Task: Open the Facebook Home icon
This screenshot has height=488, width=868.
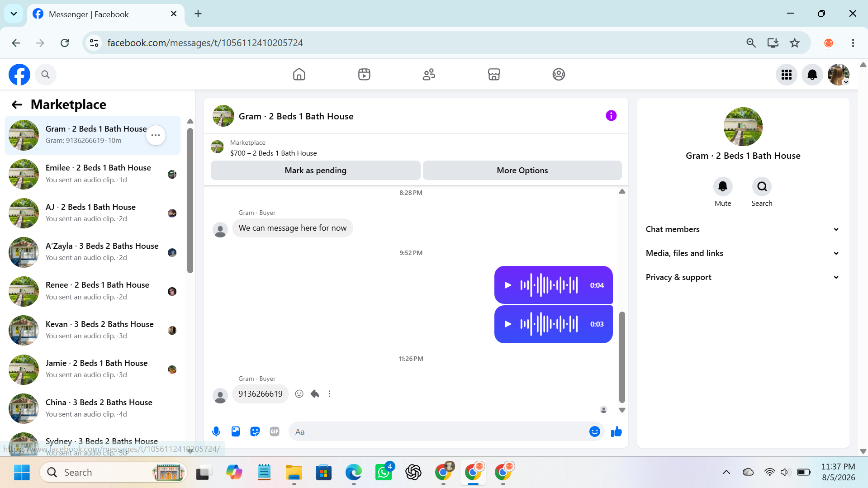Action: click(x=299, y=74)
